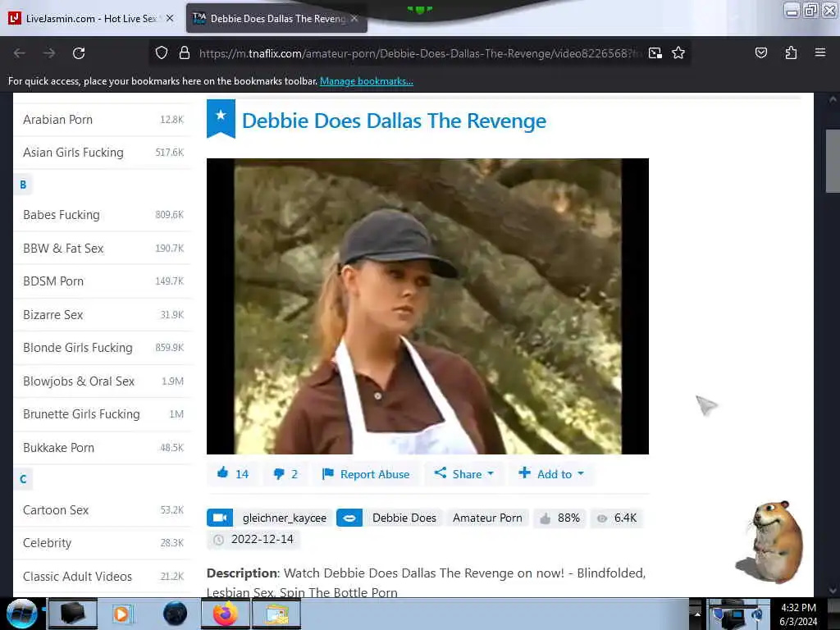Click the scrollbar up arrow
This screenshot has height=630, width=840.
pos(833,99)
